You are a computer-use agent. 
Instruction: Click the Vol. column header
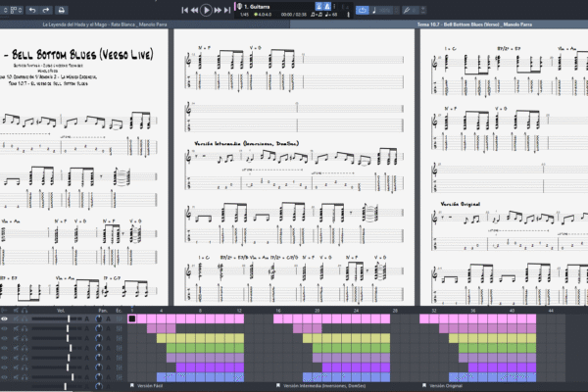(x=61, y=311)
